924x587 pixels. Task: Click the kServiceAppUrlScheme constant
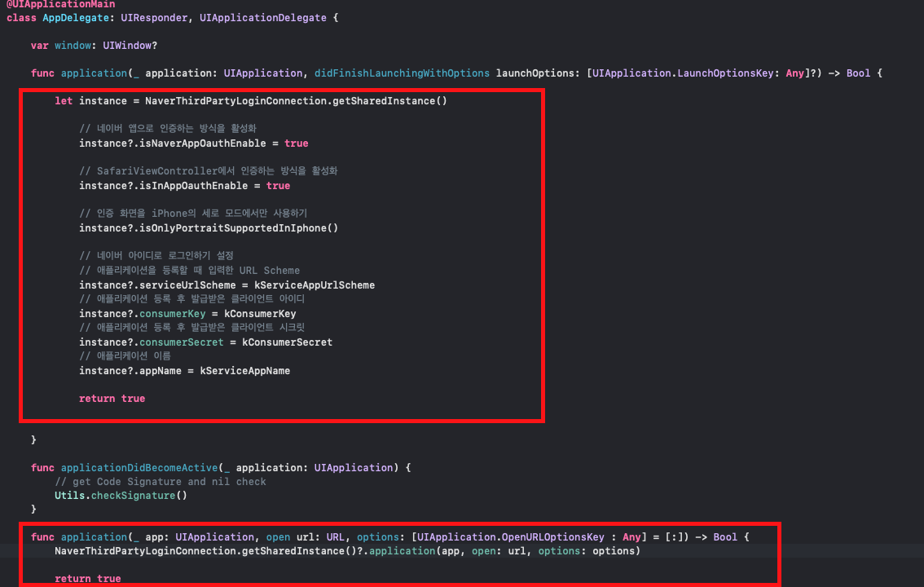tap(314, 285)
